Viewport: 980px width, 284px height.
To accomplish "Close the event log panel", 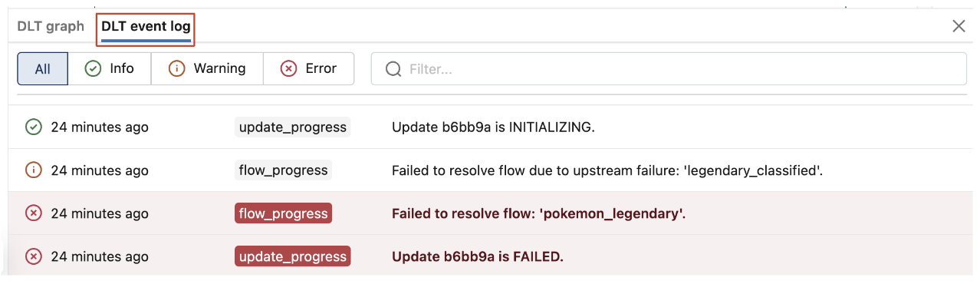I will [959, 26].
